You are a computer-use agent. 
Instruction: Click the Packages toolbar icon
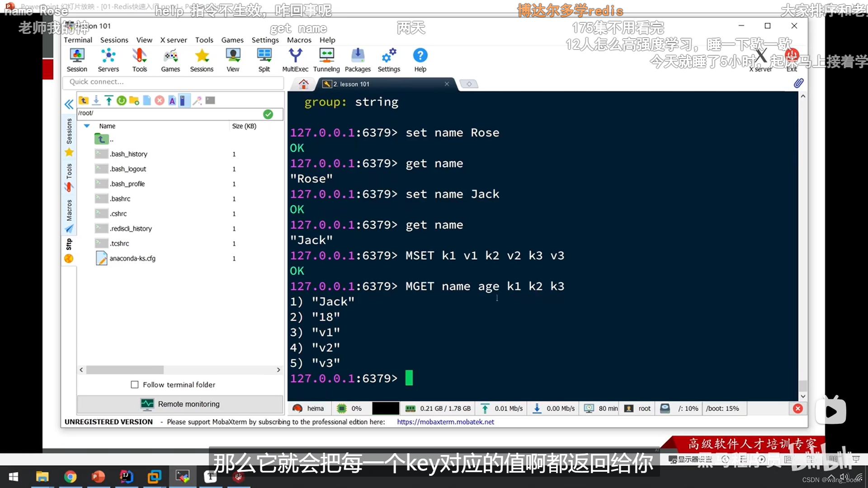(x=357, y=60)
